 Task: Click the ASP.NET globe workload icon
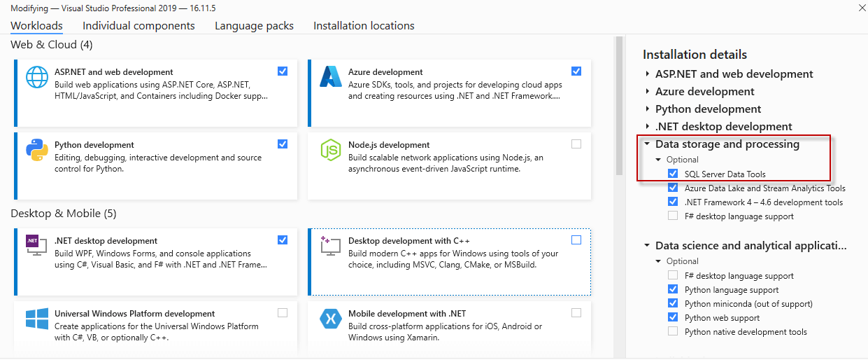37,77
